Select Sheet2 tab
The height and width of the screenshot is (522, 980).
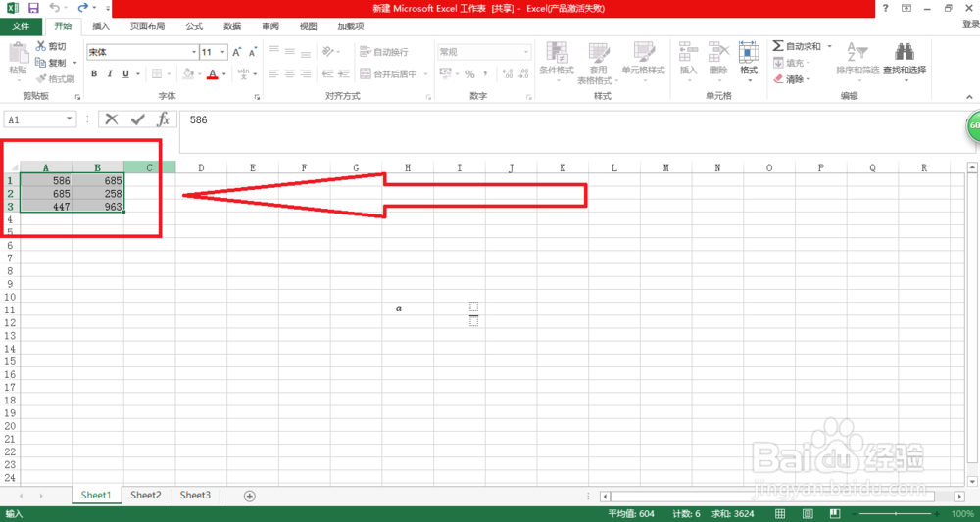coord(146,496)
